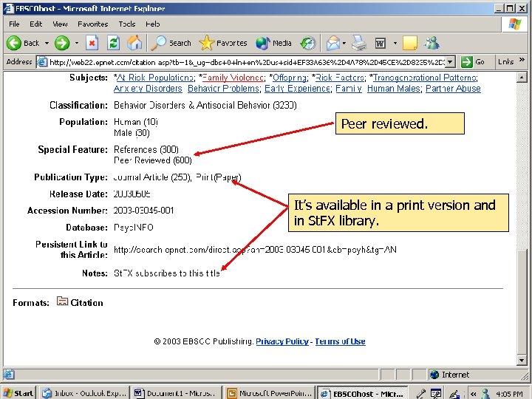The image size is (532, 399).
Task: Open the Terms of Use link
Action: [340, 341]
